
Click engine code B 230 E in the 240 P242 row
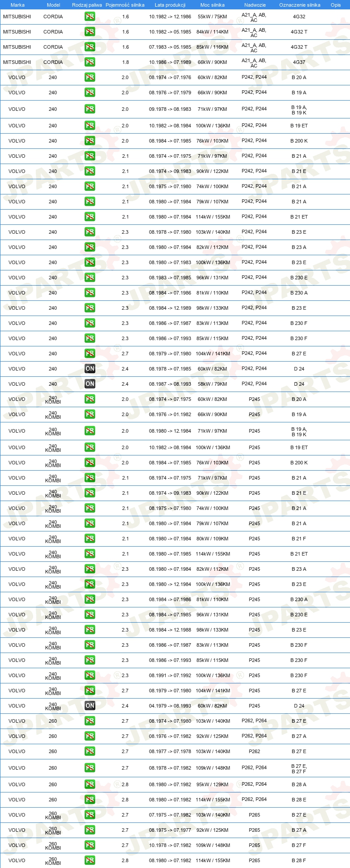click(x=299, y=278)
